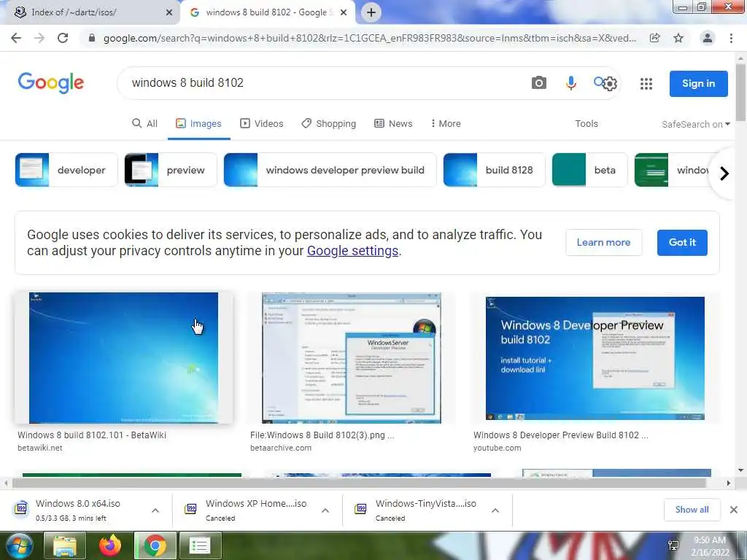Click the network icon in system tray
Screen dimensions: 747x560
(x=673, y=545)
